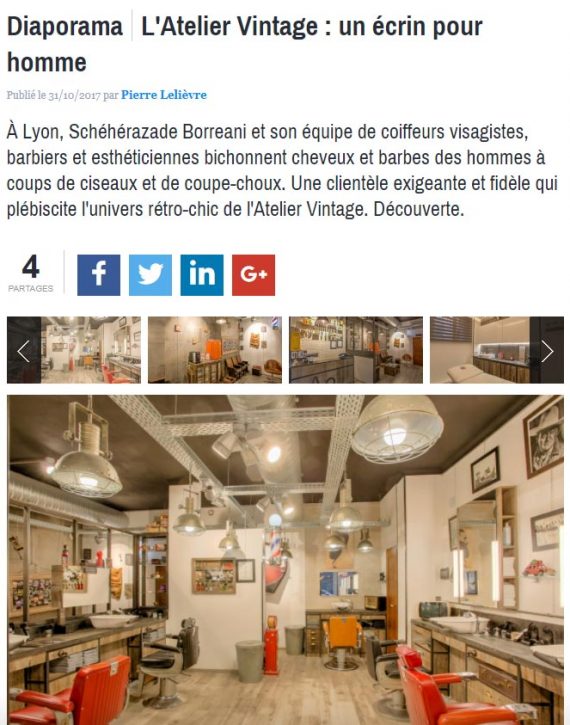
Task: Click the Diaporama section label
Action: pos(65,26)
